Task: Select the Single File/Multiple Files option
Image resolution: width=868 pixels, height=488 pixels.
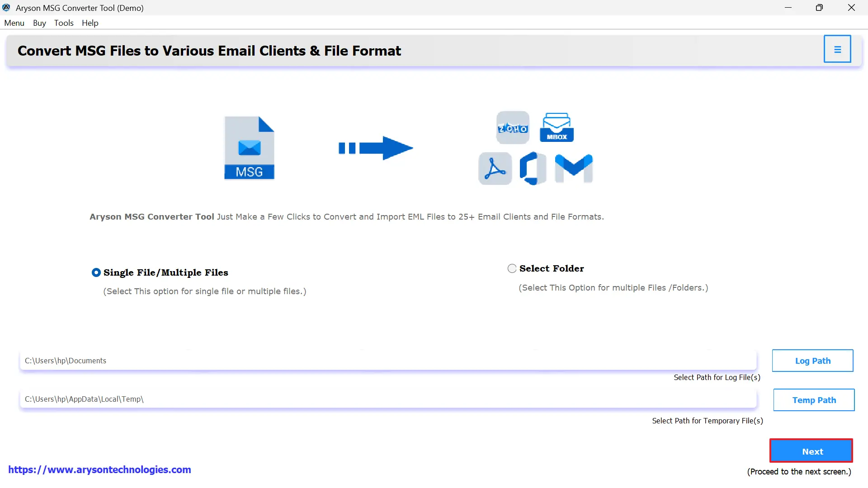Action: coord(96,272)
